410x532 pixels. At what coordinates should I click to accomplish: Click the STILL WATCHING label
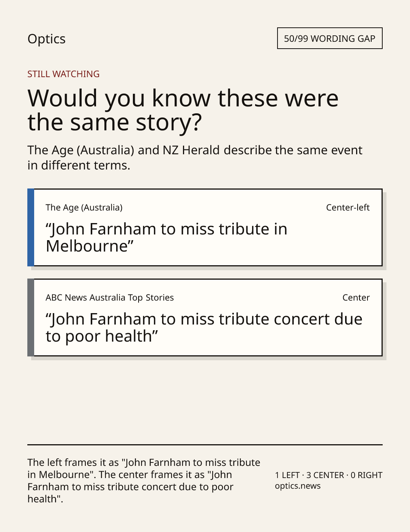[x=63, y=74]
